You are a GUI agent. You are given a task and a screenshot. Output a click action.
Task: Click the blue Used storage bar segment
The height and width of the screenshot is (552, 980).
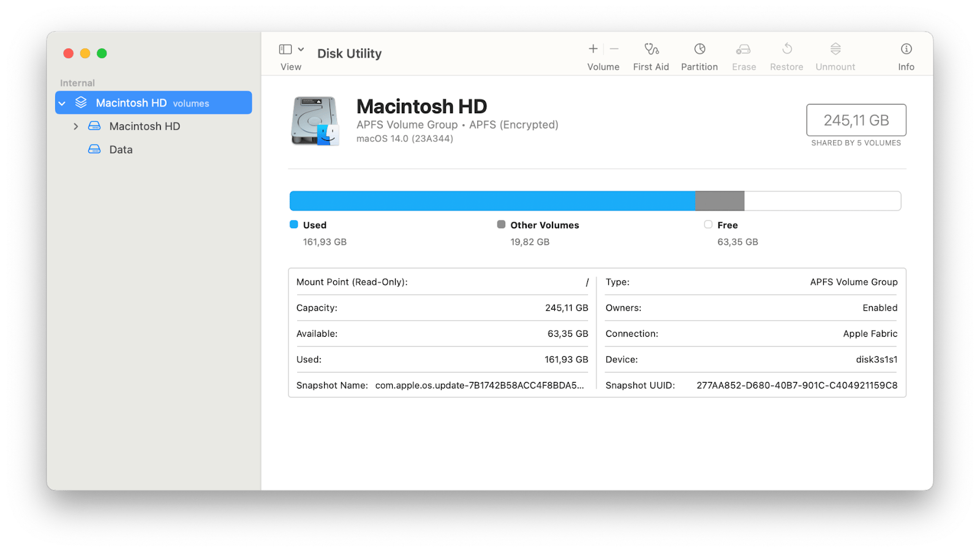click(492, 201)
